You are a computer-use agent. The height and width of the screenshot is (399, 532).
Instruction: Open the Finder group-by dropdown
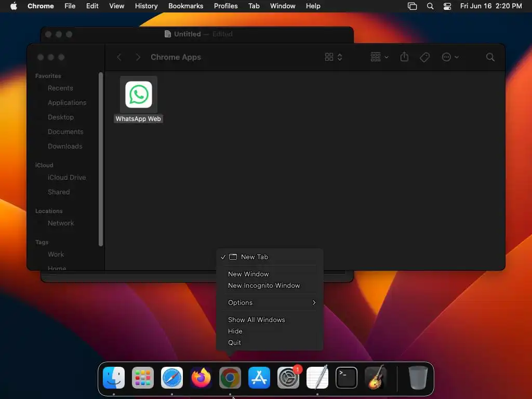379,57
